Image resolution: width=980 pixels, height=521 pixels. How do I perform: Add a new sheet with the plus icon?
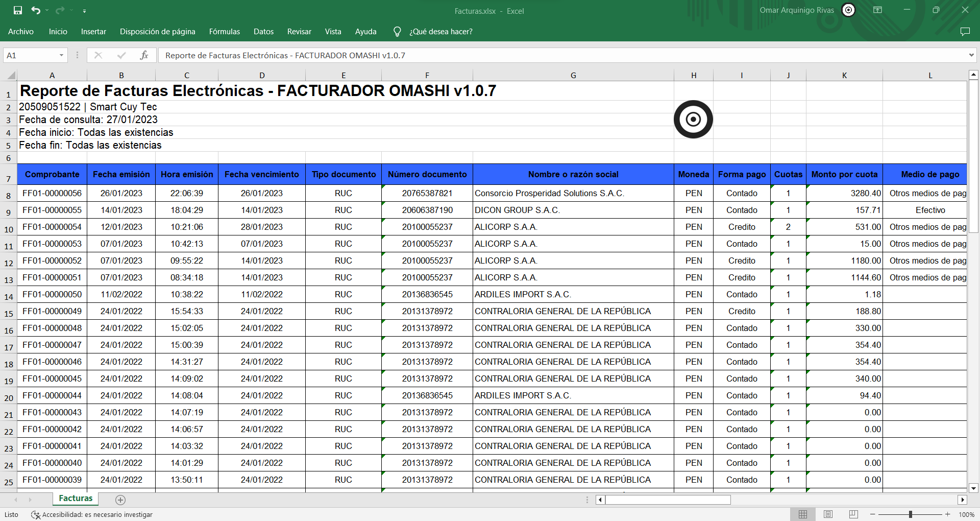(x=120, y=500)
